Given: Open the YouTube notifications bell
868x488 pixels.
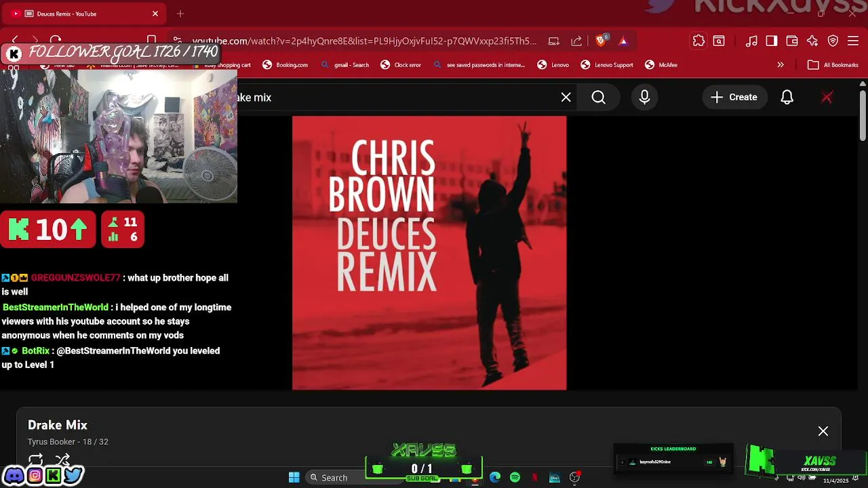Looking at the screenshot, I should click(x=787, y=98).
